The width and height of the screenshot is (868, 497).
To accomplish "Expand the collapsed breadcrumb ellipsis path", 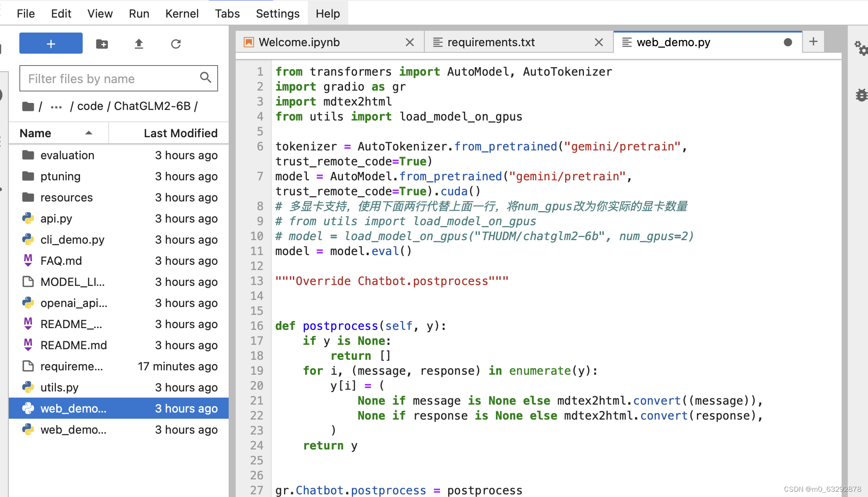I will click(x=56, y=106).
